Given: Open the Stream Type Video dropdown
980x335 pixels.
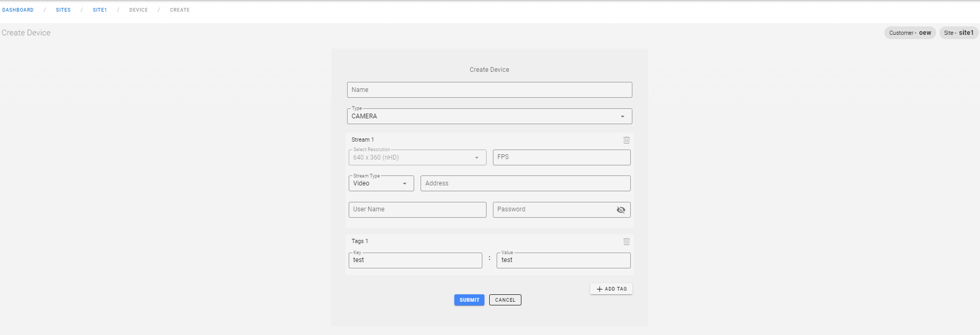Looking at the screenshot, I should click(381, 183).
